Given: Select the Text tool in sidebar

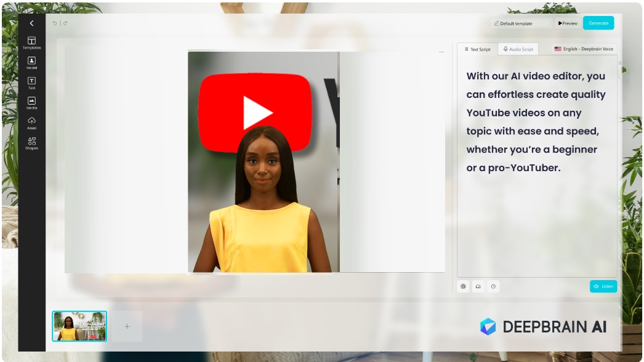Looking at the screenshot, I should [31, 83].
